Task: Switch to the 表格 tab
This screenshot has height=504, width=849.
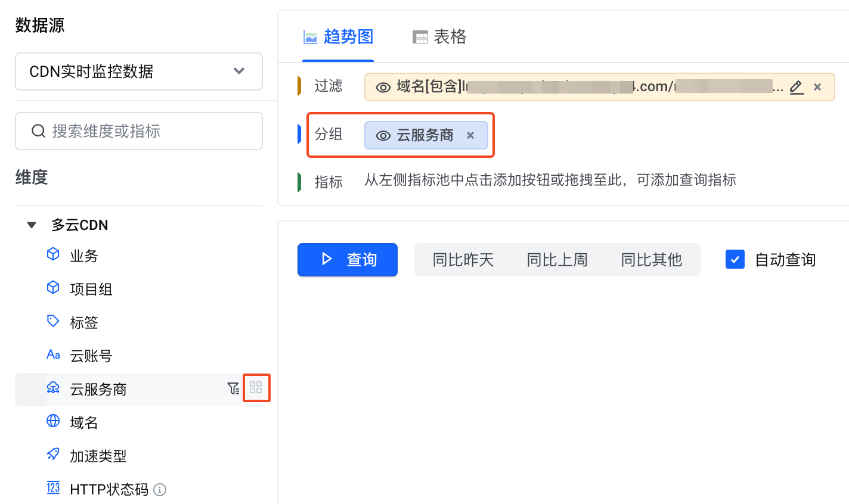Action: tap(439, 37)
